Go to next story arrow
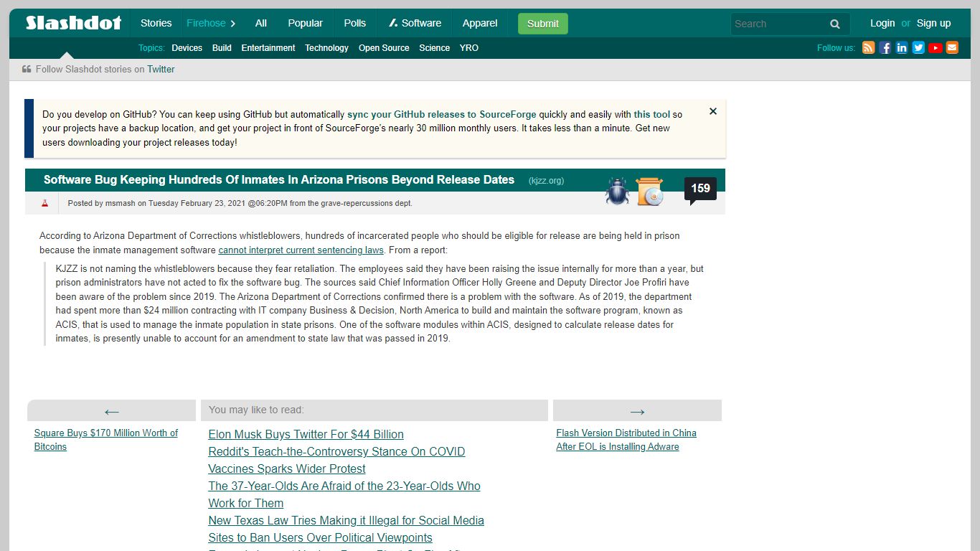980x551 pixels. 637,411
